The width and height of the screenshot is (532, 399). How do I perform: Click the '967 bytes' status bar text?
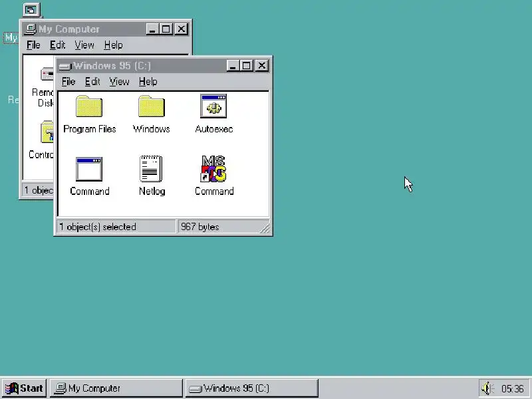click(x=200, y=227)
